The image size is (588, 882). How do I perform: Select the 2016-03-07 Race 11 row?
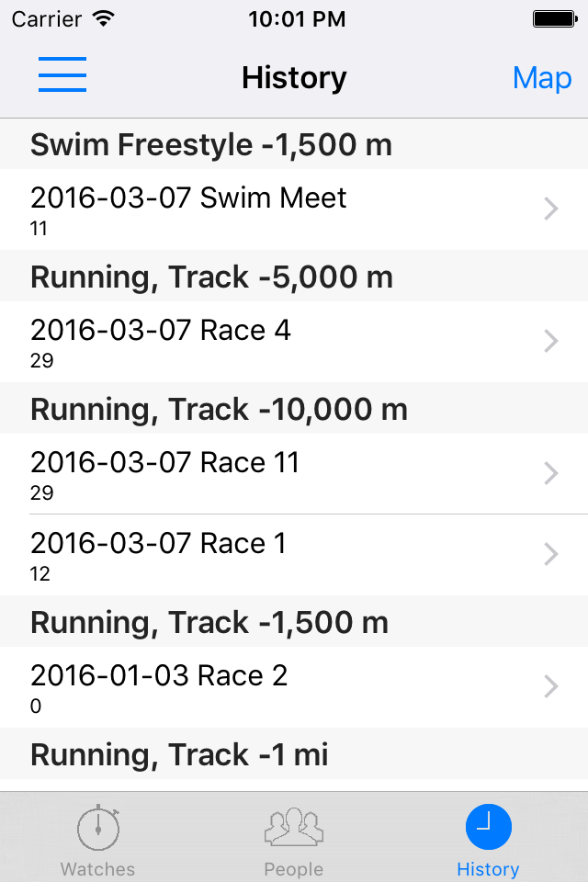(294, 474)
